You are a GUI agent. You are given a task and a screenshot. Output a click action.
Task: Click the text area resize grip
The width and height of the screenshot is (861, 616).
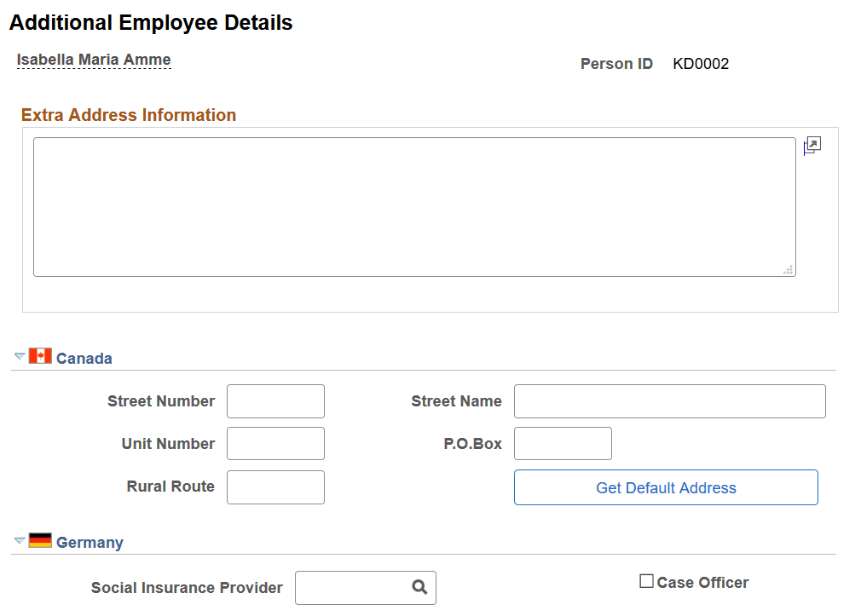click(789, 270)
